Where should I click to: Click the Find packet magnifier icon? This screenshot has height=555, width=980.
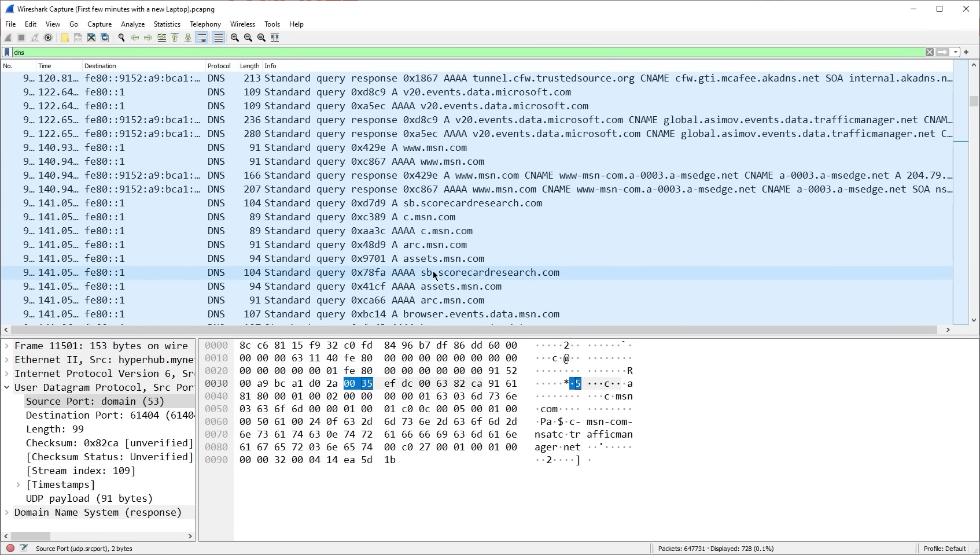coord(121,38)
